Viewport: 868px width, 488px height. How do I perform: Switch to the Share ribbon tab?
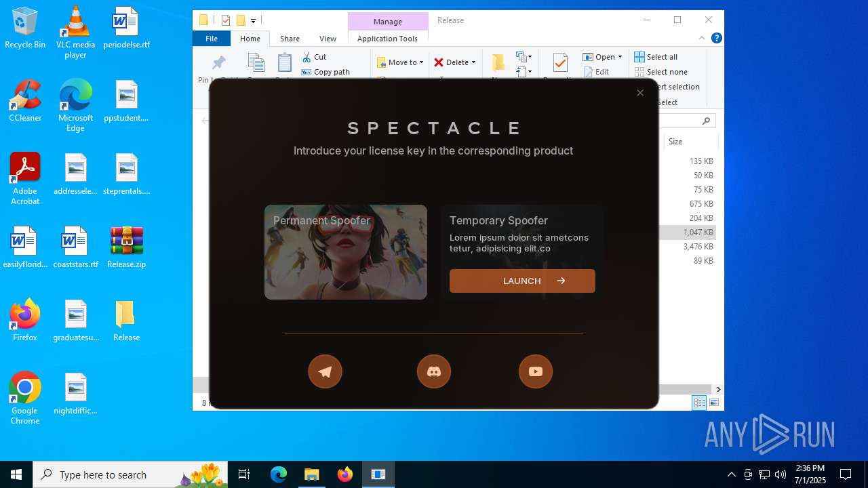(x=290, y=39)
